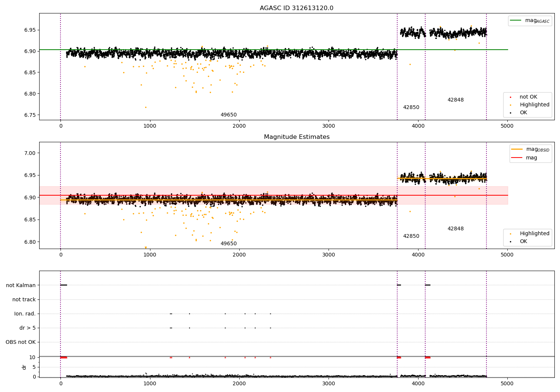
Task: Click y-tick '6.85' in middle plot
Action: pyautogui.click(x=29, y=220)
